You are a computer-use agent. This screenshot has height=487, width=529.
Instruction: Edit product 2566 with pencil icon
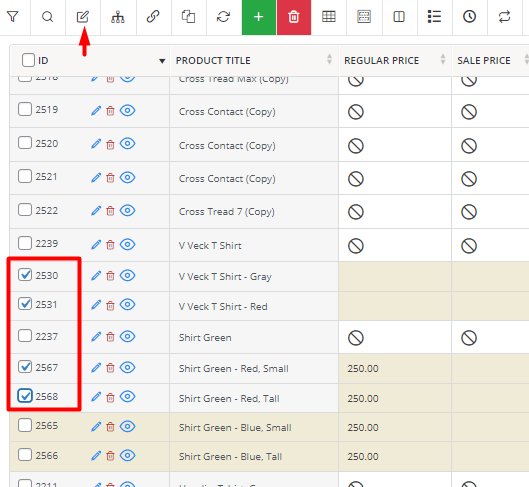pyautogui.click(x=96, y=456)
